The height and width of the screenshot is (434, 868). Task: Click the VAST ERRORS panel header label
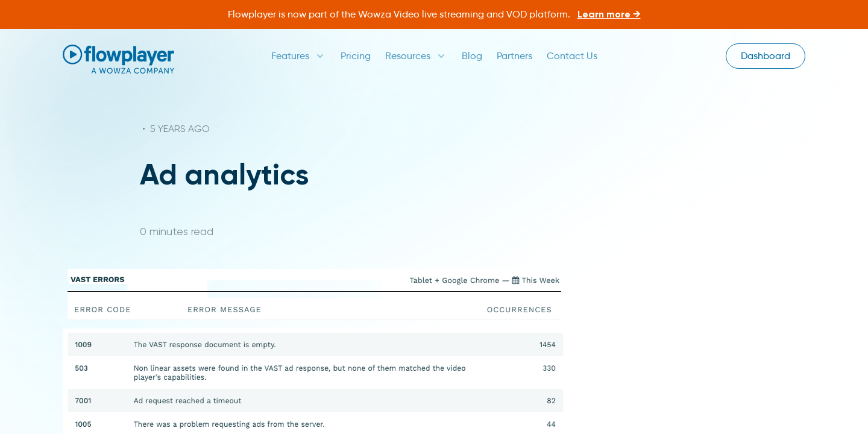click(97, 279)
